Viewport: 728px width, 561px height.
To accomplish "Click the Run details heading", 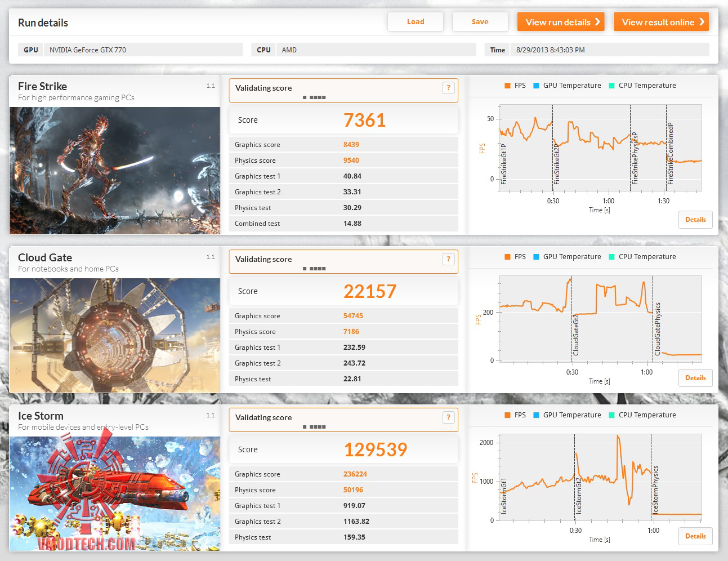I will [x=43, y=23].
